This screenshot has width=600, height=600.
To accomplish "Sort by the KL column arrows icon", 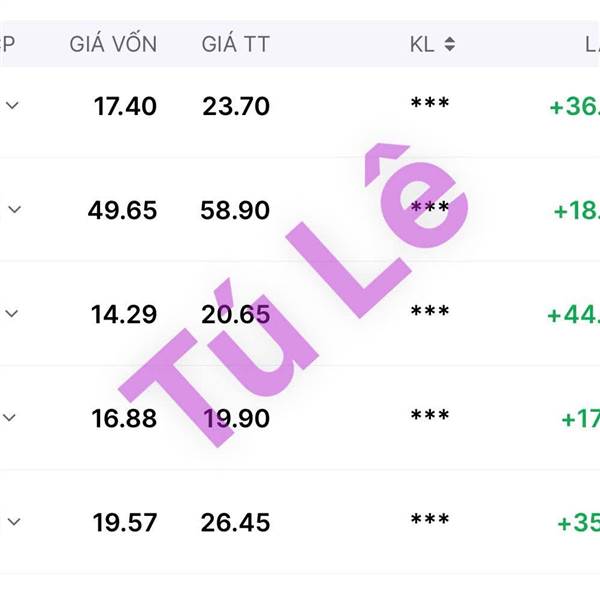I will tap(450, 44).
